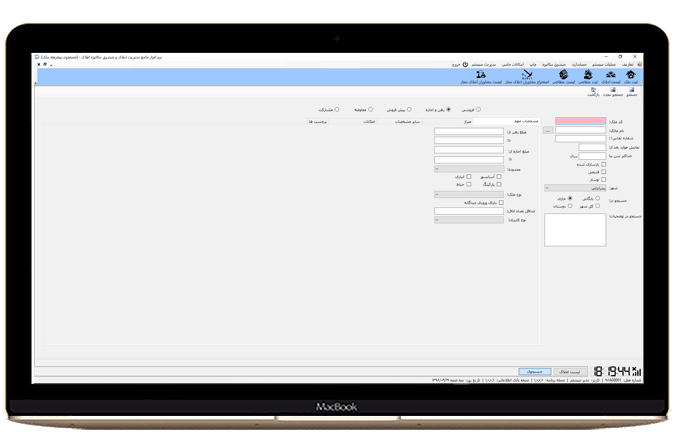This screenshot has width=675, height=439.
Task: Open the Side Features (امکانات جانبی) menu
Action: point(513,65)
